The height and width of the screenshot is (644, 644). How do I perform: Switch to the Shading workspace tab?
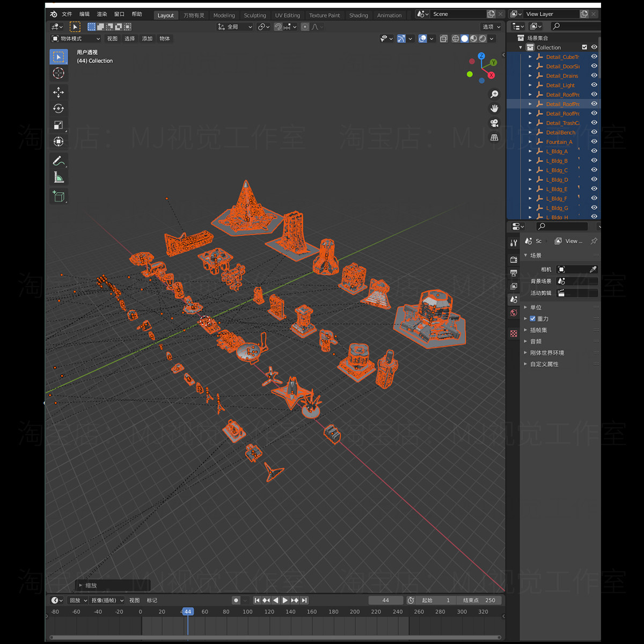(x=358, y=15)
